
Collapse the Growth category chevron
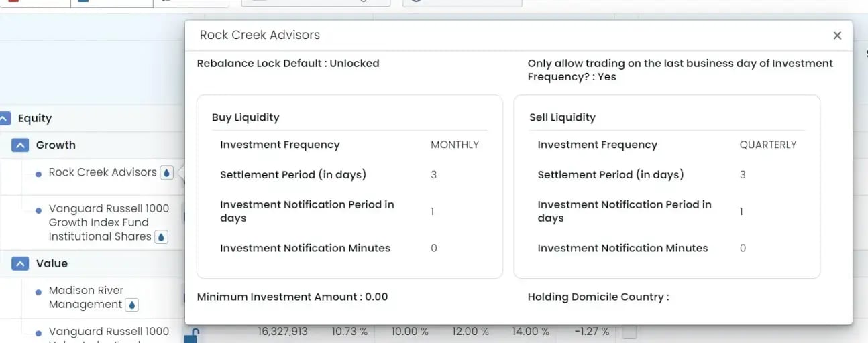click(x=20, y=145)
